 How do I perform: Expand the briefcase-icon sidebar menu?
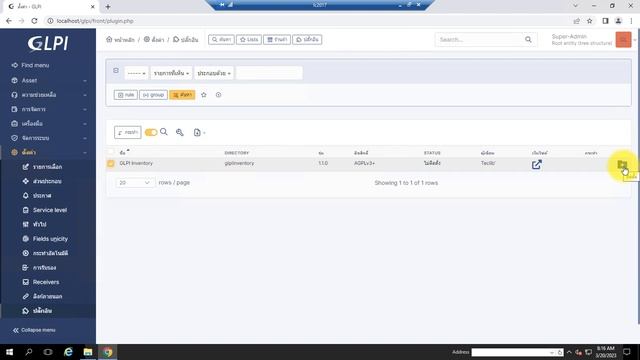pyautogui.click(x=48, y=124)
